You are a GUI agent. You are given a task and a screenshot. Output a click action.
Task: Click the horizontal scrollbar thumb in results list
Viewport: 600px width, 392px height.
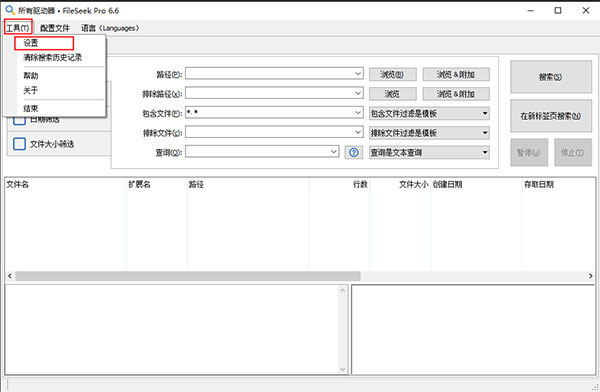click(x=188, y=276)
